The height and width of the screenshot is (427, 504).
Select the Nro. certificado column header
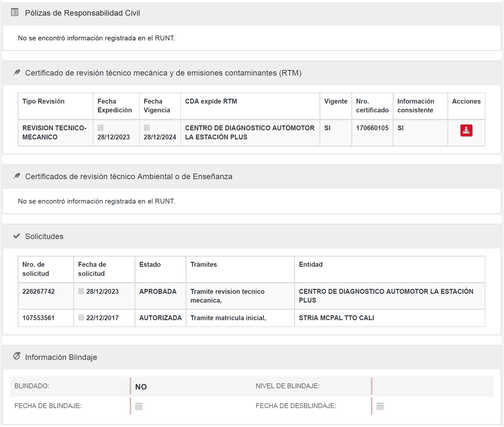pyautogui.click(x=372, y=106)
